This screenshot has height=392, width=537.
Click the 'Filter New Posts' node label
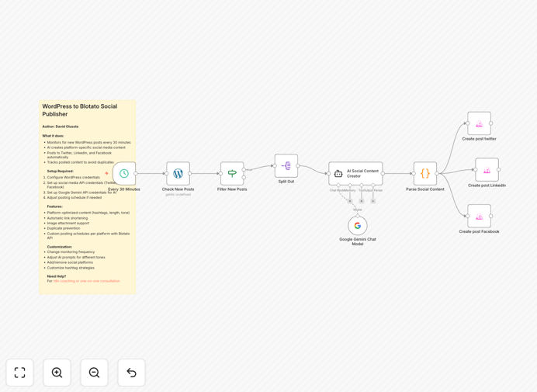click(x=232, y=189)
